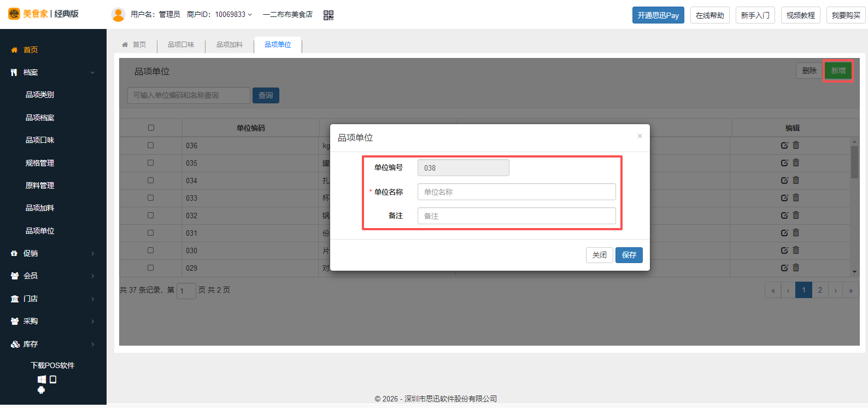Open 在线帮助

point(710,15)
